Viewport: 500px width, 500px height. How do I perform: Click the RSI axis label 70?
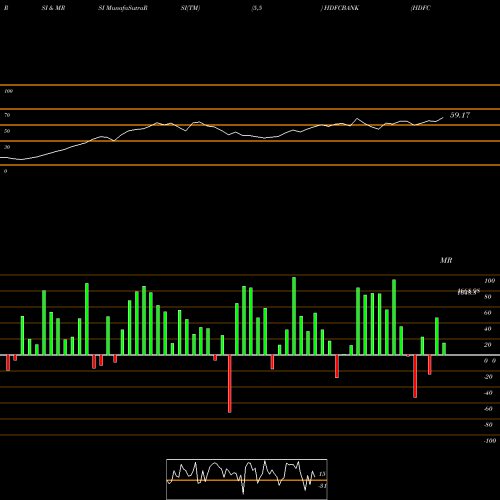point(7,115)
